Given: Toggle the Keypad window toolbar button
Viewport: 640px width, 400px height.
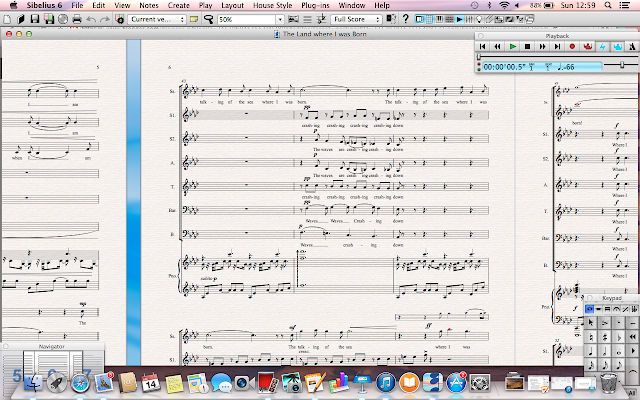Looking at the screenshot, I should pyautogui.click(x=429, y=19).
